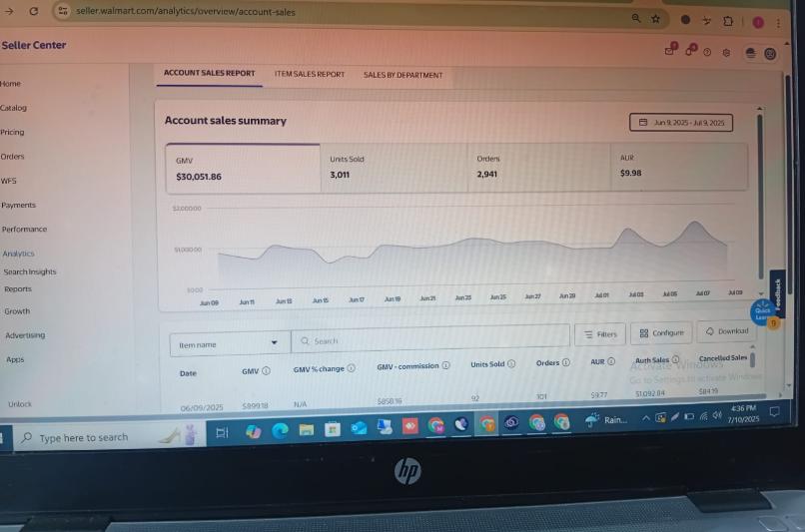Select the AUR summary card

pos(679,166)
